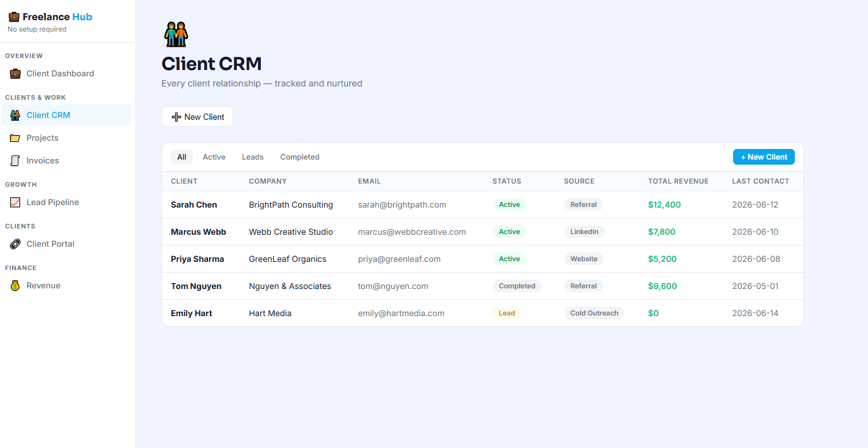Open Client Dashboard in sidebar
The image size is (868, 448).
pos(67,74)
